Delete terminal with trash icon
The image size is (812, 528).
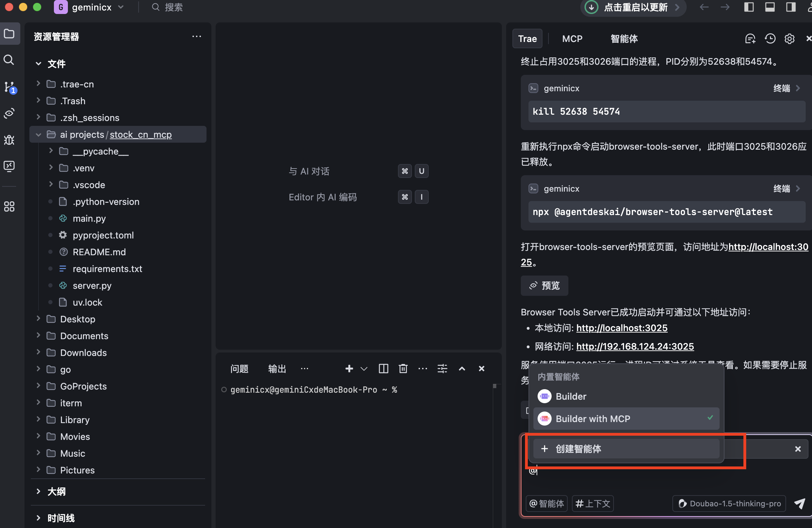pos(403,369)
